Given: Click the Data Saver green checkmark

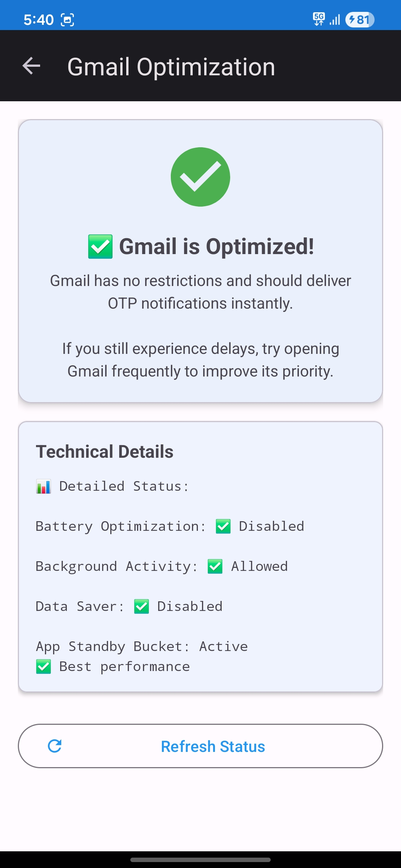Looking at the screenshot, I should tap(141, 606).
